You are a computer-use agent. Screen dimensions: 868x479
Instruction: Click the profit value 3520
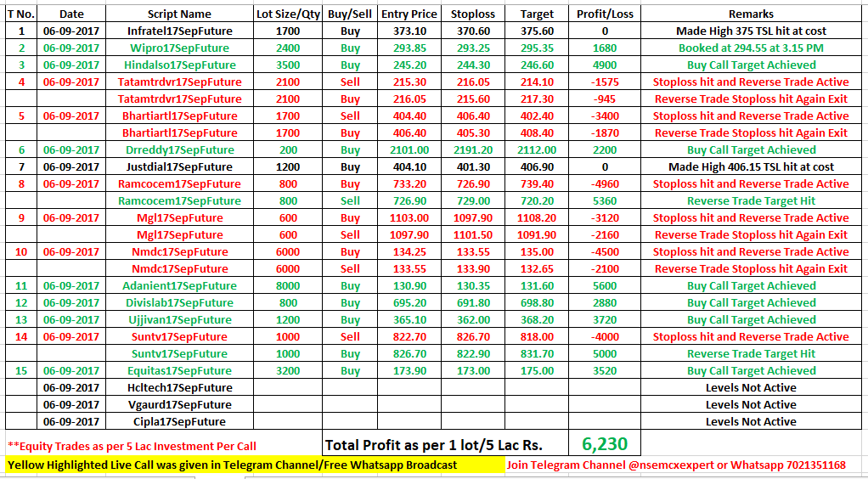[x=605, y=370]
